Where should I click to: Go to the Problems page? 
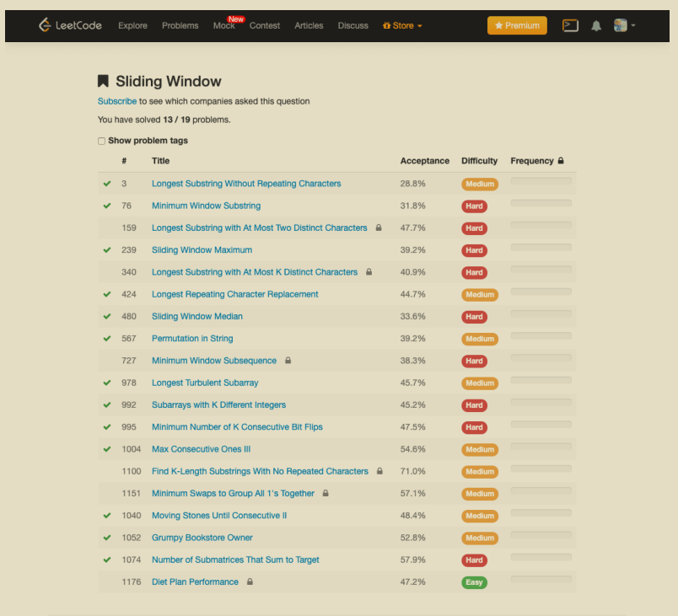[180, 25]
